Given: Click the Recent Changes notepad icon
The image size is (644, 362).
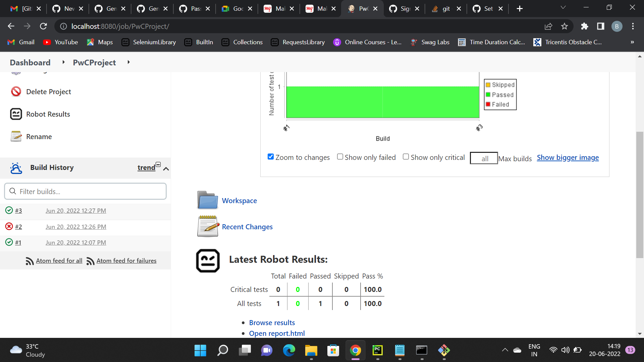Looking at the screenshot, I should point(207,226).
